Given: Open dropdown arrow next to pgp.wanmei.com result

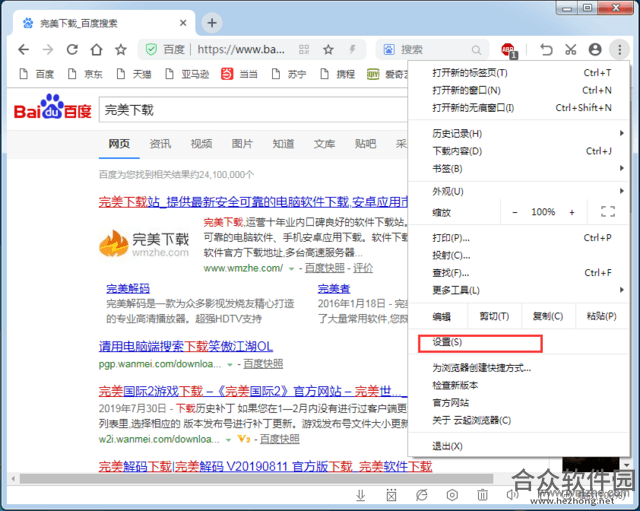Looking at the screenshot, I should coord(230,364).
